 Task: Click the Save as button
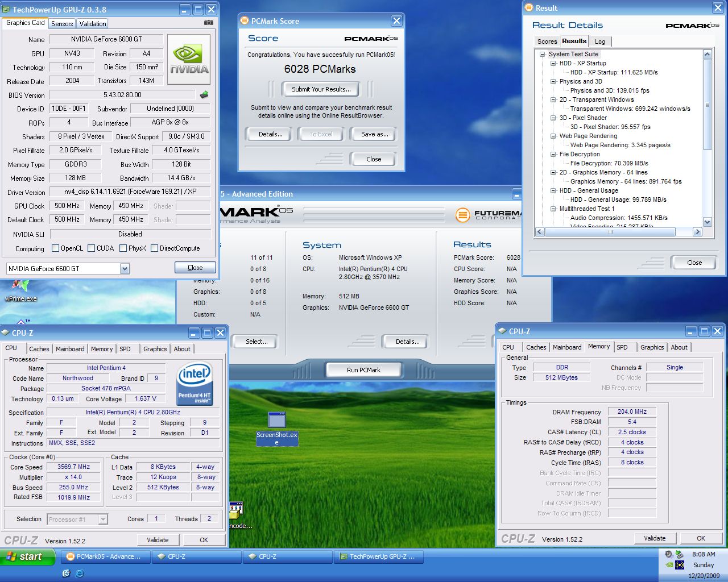(x=374, y=134)
